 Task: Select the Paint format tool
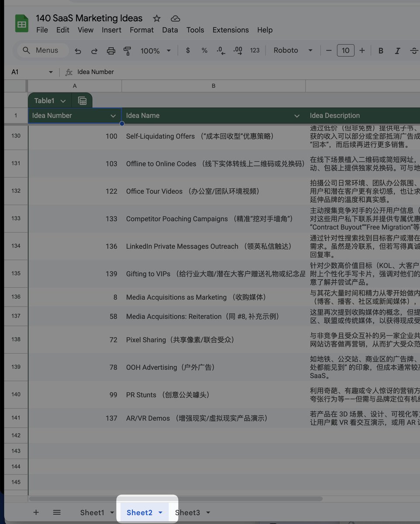(127, 51)
